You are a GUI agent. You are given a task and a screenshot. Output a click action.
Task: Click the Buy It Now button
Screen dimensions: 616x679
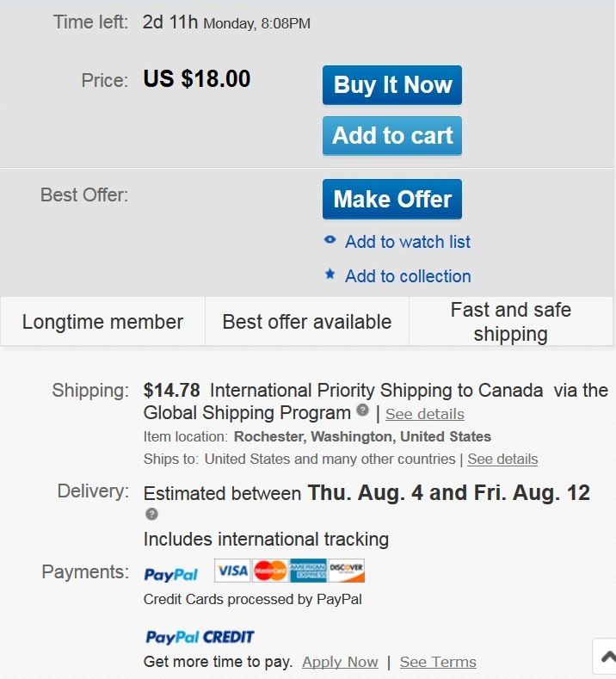tap(392, 85)
